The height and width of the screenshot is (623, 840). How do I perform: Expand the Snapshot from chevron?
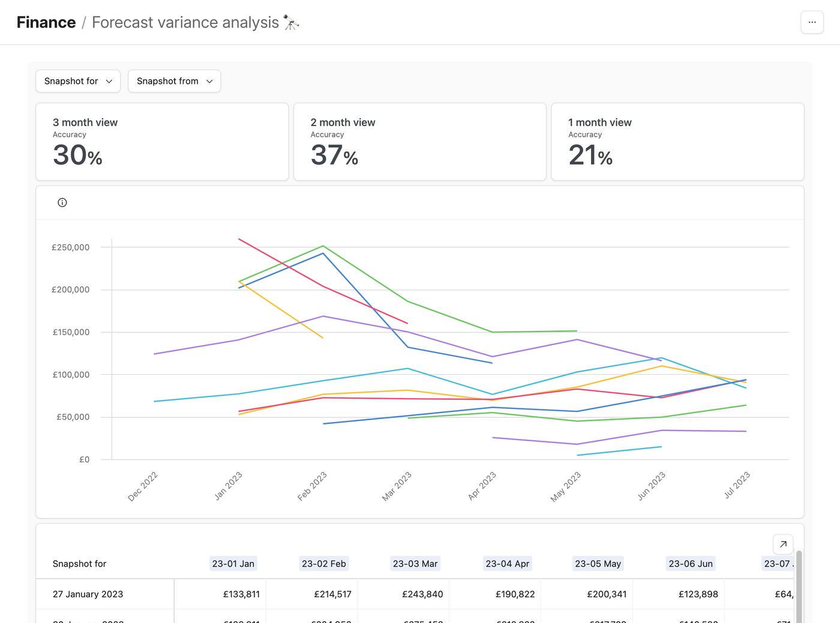209,81
